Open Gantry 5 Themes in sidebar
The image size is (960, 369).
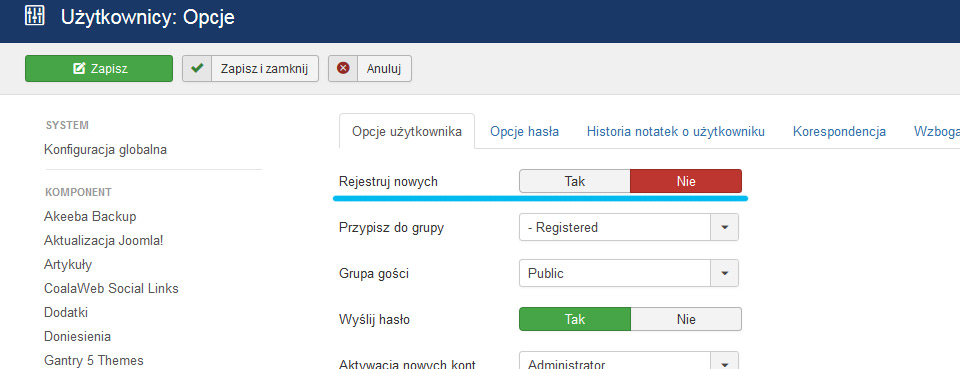[x=94, y=360]
